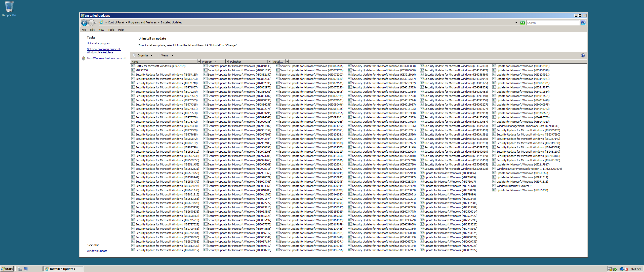Open Get new programs online at Windows Marketplace
The height and width of the screenshot is (272, 644).
[104, 51]
